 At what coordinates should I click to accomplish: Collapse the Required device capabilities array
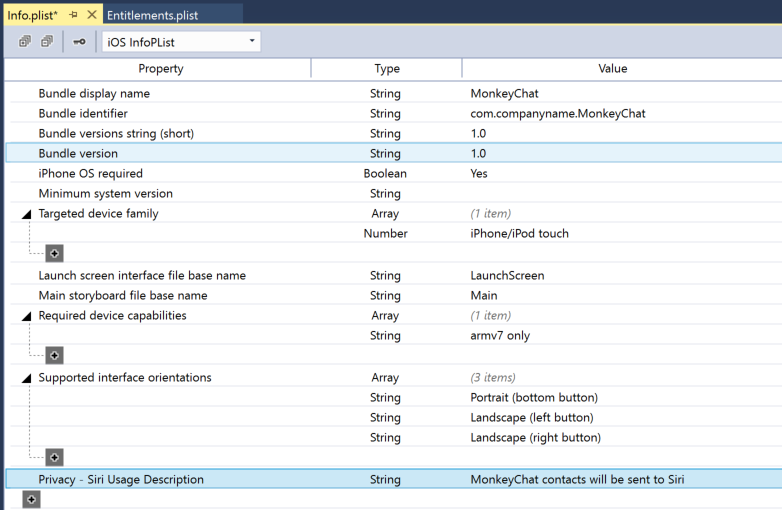point(26,316)
